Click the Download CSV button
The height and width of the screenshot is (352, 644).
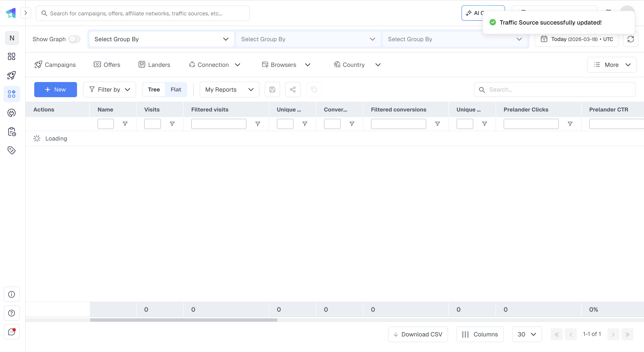click(417, 334)
